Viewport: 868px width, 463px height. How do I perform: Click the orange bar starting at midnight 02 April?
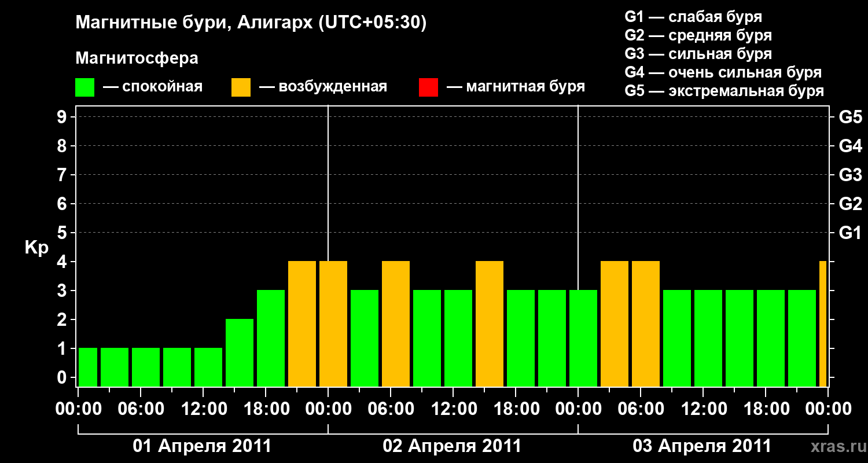pyautogui.click(x=333, y=324)
